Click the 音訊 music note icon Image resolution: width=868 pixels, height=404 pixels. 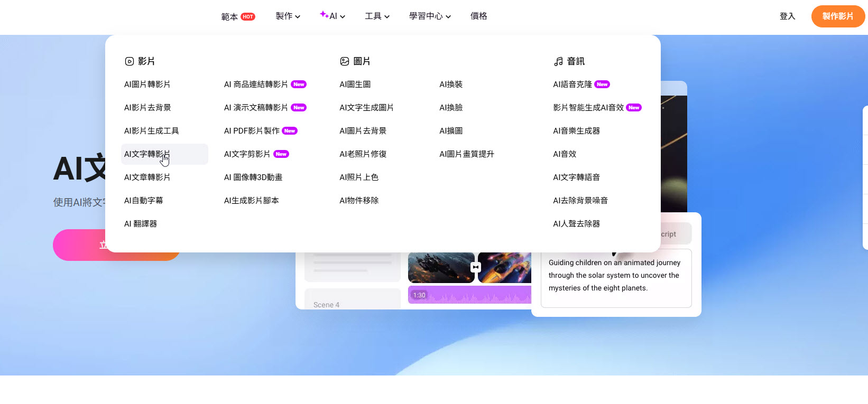coord(558,61)
